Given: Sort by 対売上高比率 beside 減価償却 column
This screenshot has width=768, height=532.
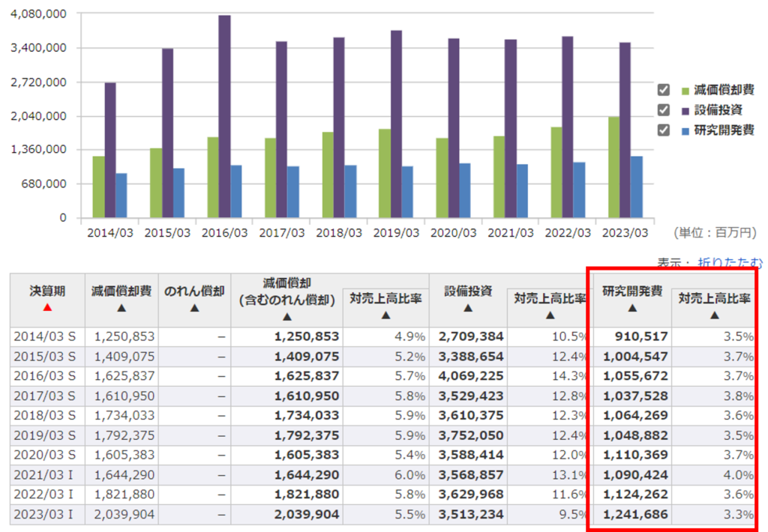Looking at the screenshot, I should 385,315.
